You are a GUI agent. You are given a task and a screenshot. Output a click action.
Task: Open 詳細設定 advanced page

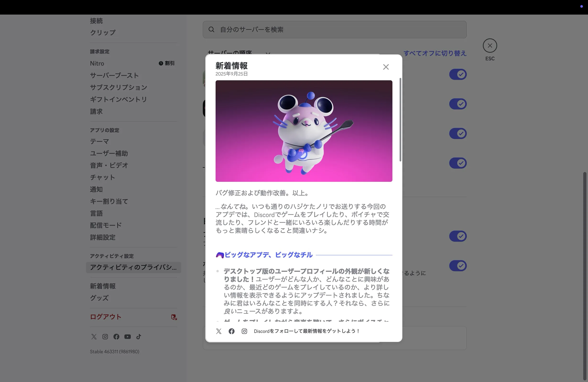103,237
